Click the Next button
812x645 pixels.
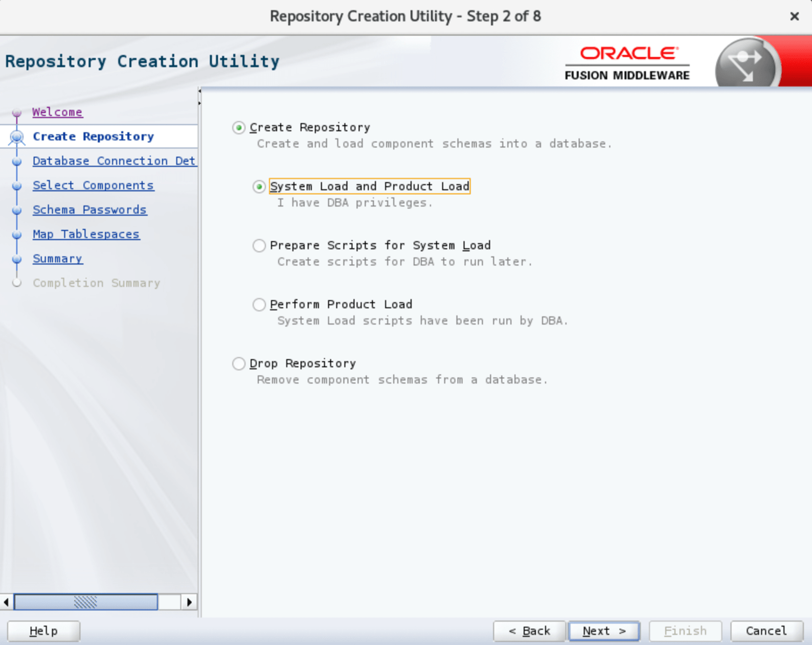coord(604,631)
